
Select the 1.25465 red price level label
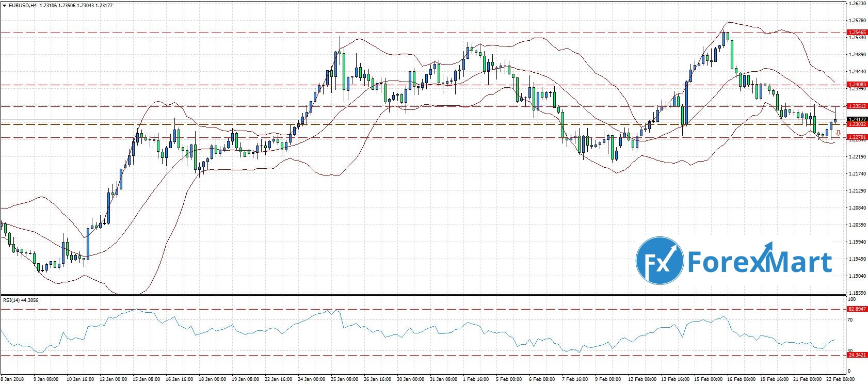(857, 33)
